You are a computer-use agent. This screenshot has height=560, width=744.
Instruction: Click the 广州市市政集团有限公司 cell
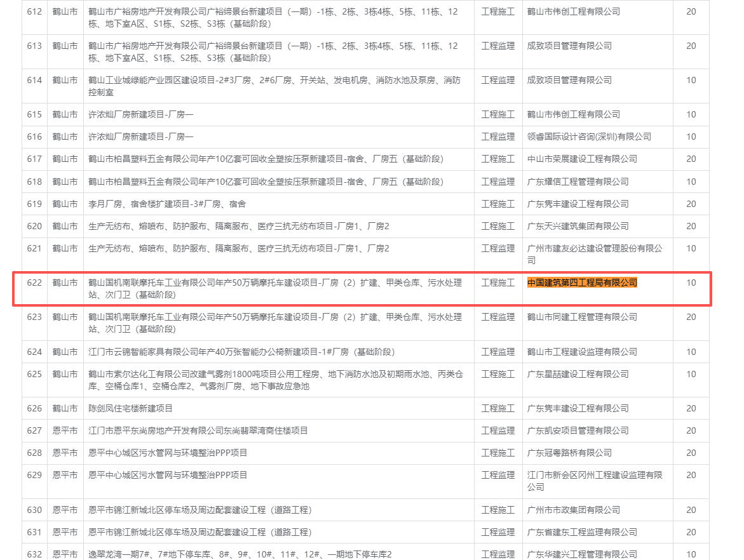coord(573,510)
